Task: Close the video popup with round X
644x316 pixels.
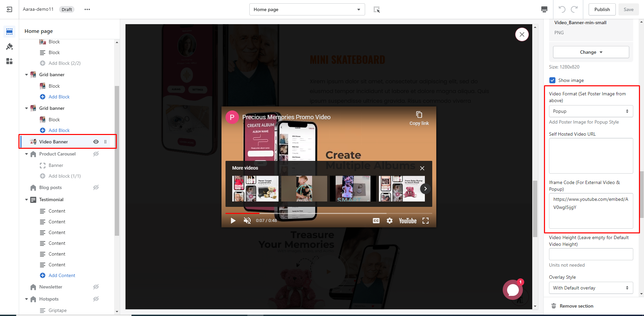Action: pyautogui.click(x=522, y=34)
